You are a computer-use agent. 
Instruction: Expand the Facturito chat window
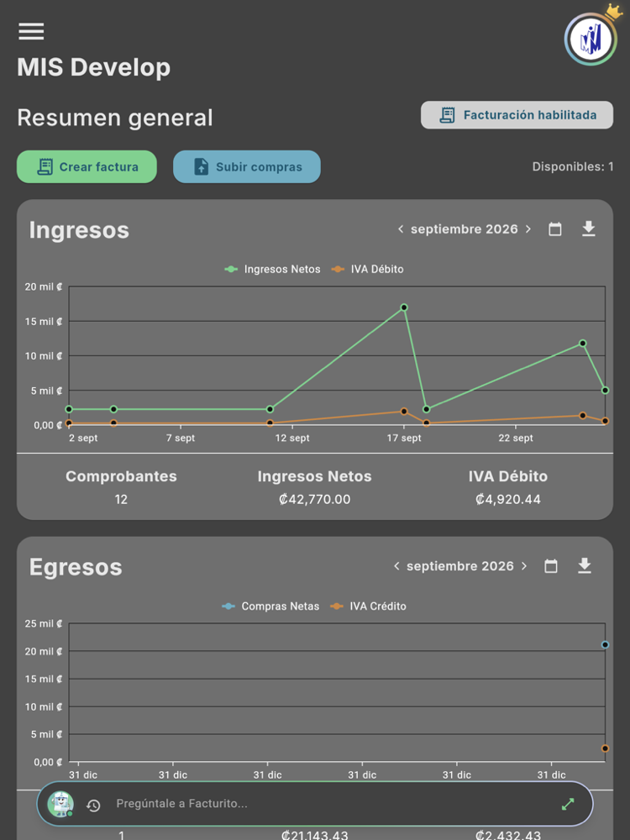pyautogui.click(x=568, y=804)
